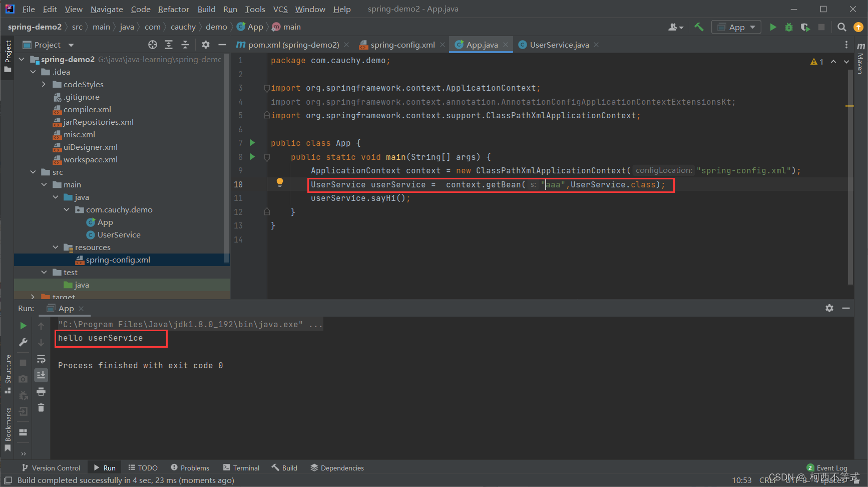Screen dimensions: 868x487
Task: Rerun App in Run tool window
Action: click(23, 326)
